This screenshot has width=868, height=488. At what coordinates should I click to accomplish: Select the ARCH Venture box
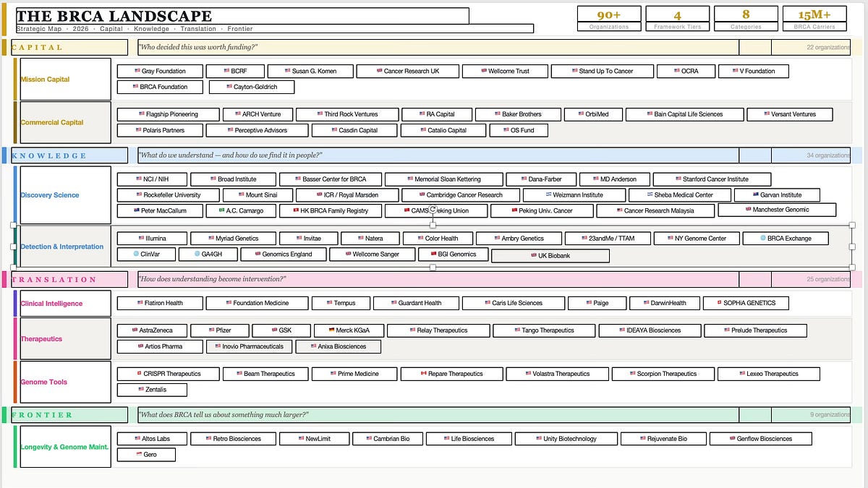(257, 114)
